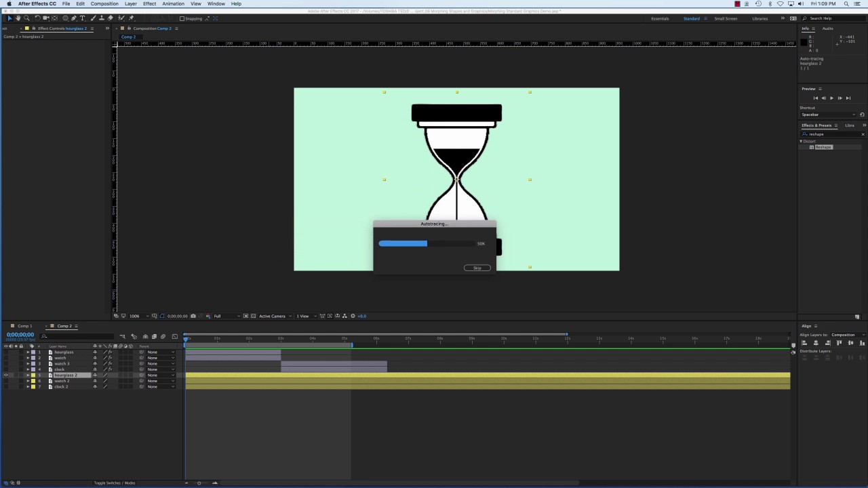Expand the watch 3 layer twirl arrow
Screen dimensions: 868x488
[x=28, y=363]
